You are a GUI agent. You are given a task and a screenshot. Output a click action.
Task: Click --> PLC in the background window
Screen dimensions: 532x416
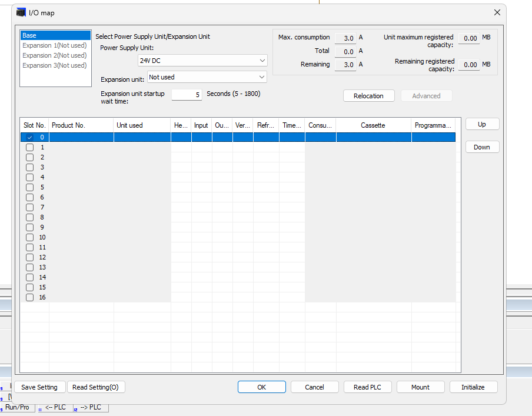pos(91,407)
